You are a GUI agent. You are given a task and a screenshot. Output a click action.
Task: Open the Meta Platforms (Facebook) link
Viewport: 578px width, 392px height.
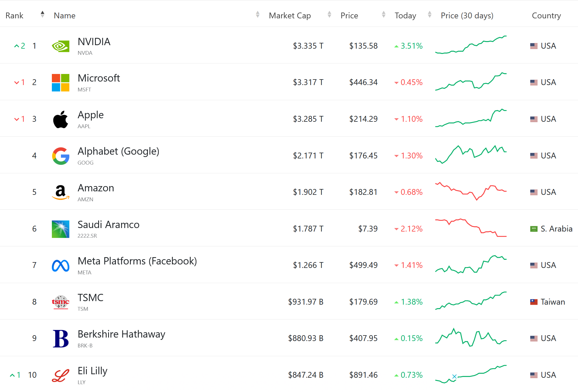[x=137, y=261]
